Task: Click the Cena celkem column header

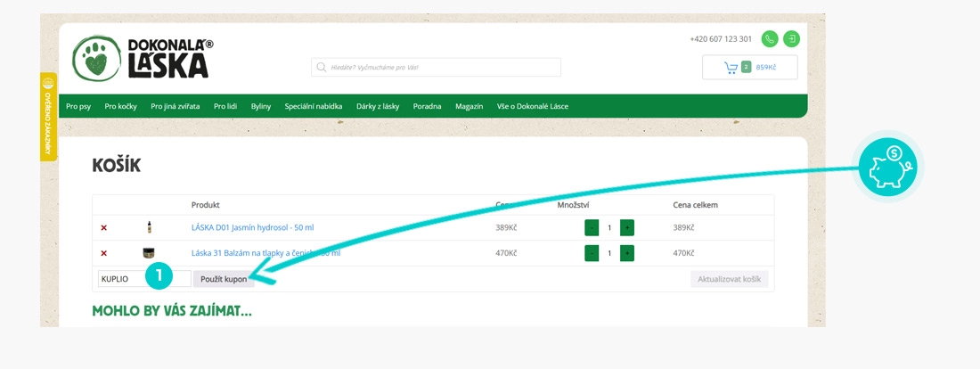Action: (695, 205)
